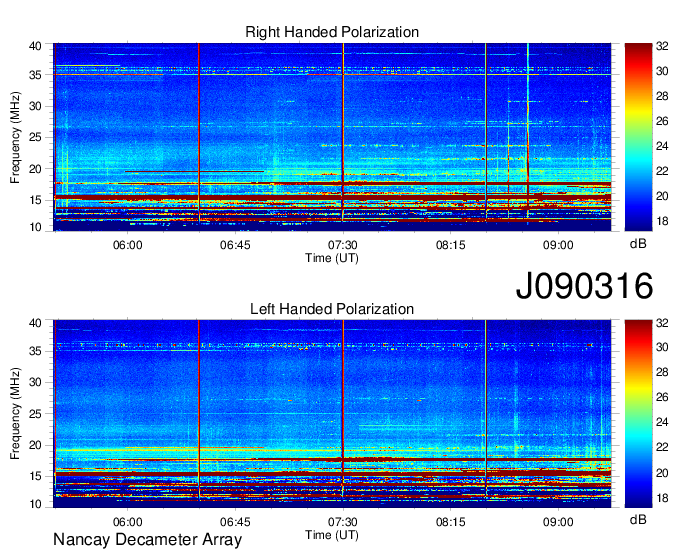Click the left-handed spectrogram plot
Image resolution: width=680 pixels, height=552 pixels.
tap(332, 414)
